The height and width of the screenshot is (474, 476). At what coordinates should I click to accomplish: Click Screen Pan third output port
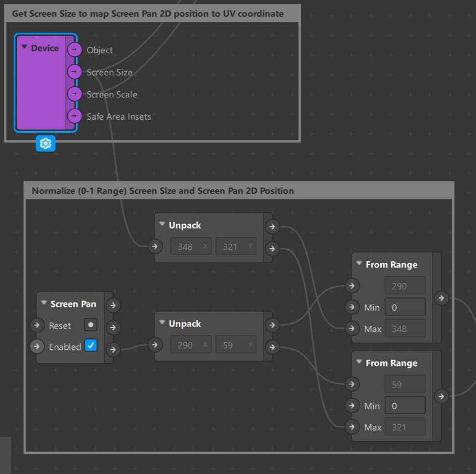click(113, 350)
